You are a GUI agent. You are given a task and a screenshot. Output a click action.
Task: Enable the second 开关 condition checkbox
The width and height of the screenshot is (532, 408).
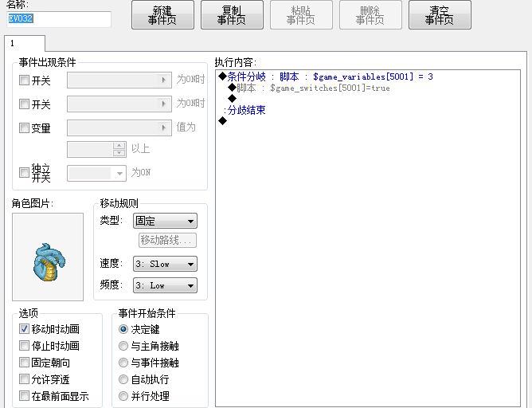pyautogui.click(x=24, y=104)
